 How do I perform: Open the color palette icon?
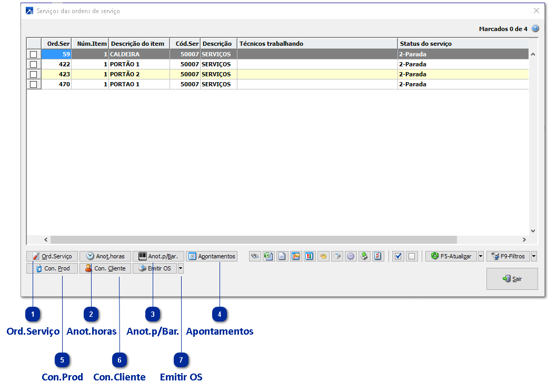click(x=323, y=256)
